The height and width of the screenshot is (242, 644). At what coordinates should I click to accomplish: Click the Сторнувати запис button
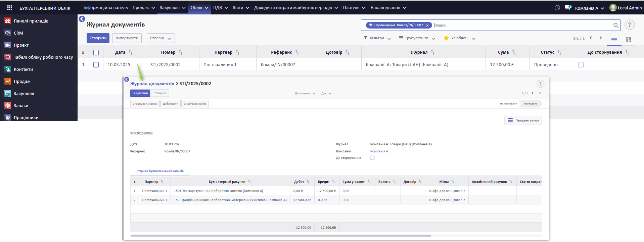145,104
